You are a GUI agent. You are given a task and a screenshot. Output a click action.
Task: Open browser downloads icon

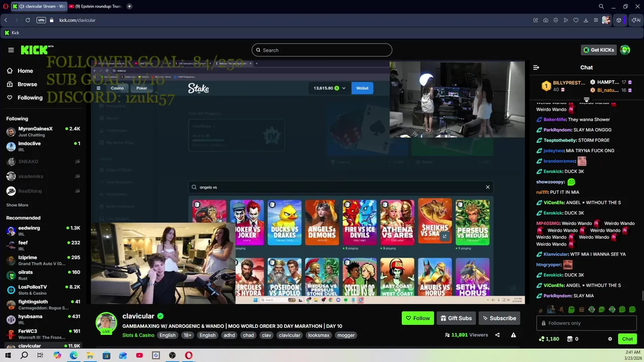click(x=586, y=20)
